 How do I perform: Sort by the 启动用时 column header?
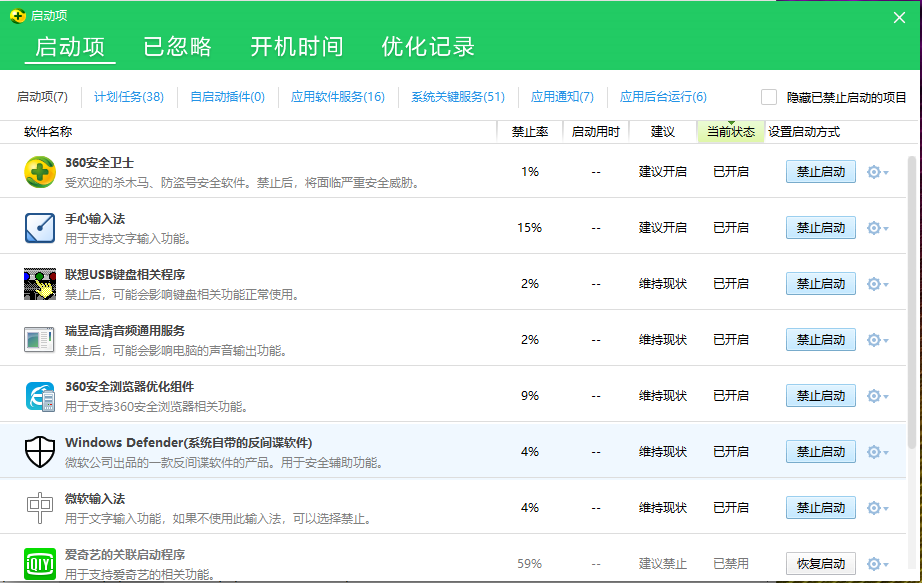click(x=596, y=132)
